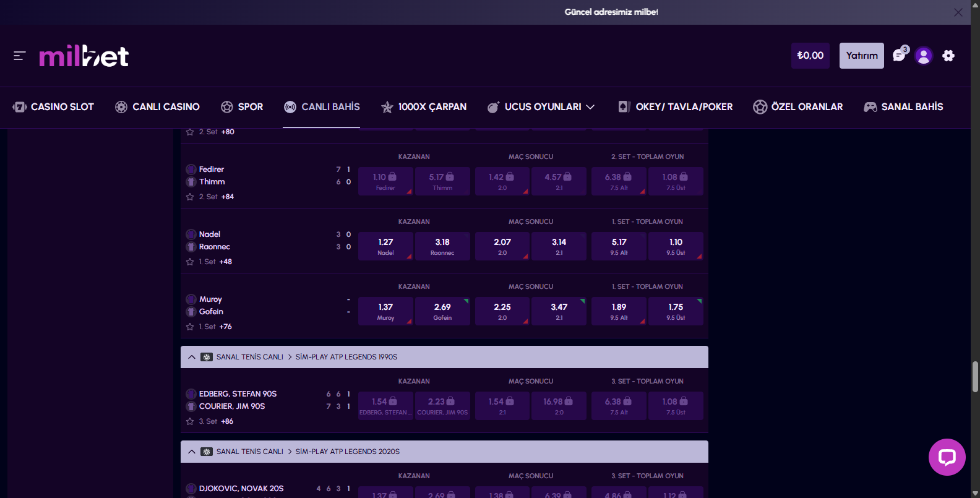This screenshot has height=498, width=980.
Task: Bet on Raonnec to win at 3.18
Action: point(442,246)
